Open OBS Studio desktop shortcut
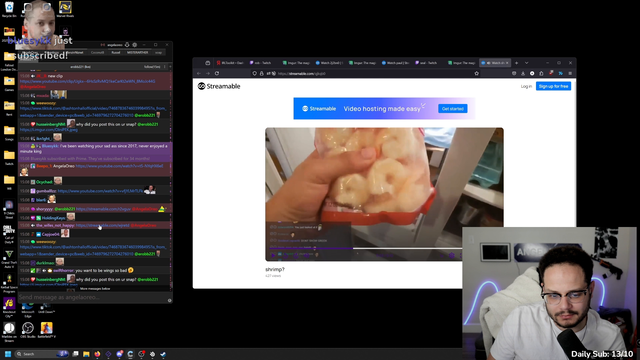 pyautogui.click(x=28, y=330)
